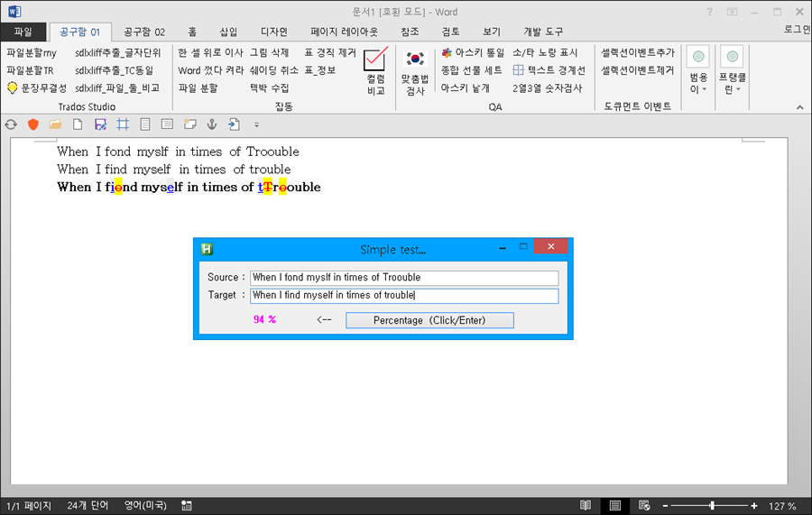Click ribbon display options icon in title bar
Viewport: 812px width, 515px height.
point(732,12)
